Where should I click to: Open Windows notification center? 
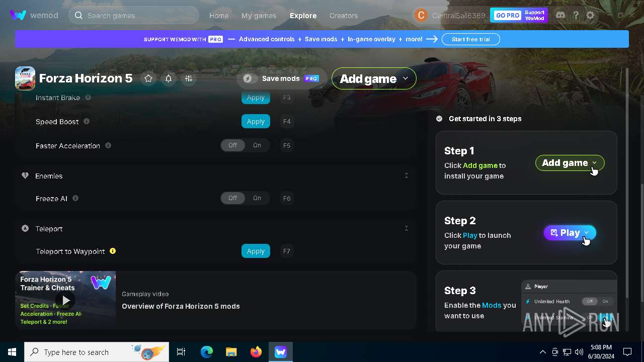coord(627,352)
